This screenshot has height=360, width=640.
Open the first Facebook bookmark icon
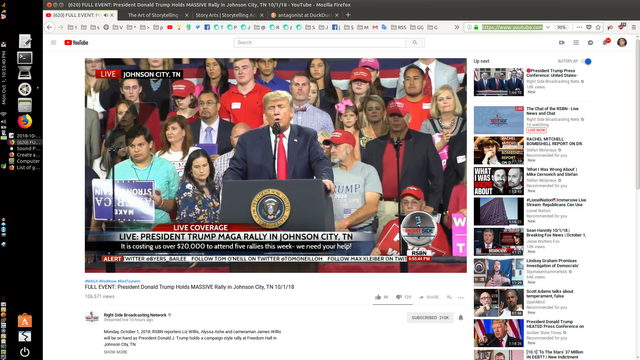(x=207, y=27)
